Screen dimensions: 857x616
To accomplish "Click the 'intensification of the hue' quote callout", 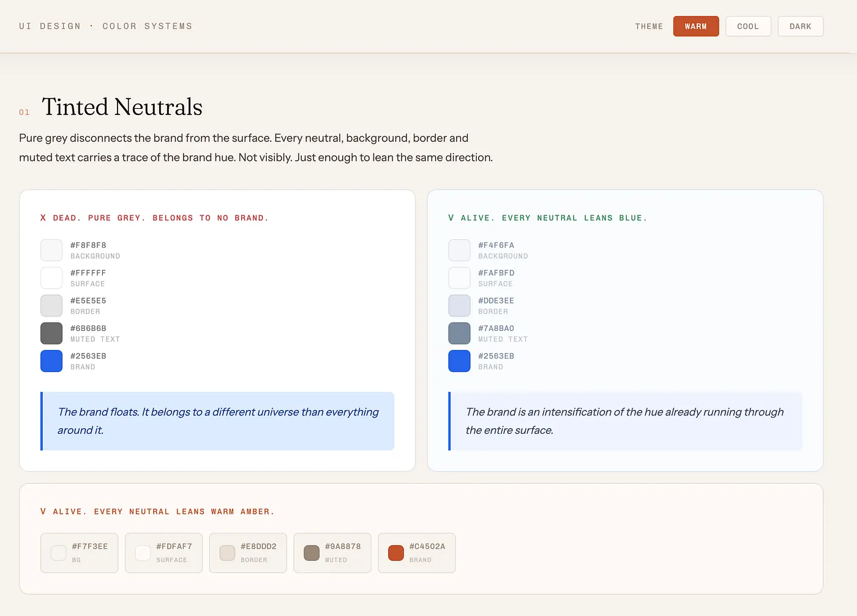I will coord(625,421).
